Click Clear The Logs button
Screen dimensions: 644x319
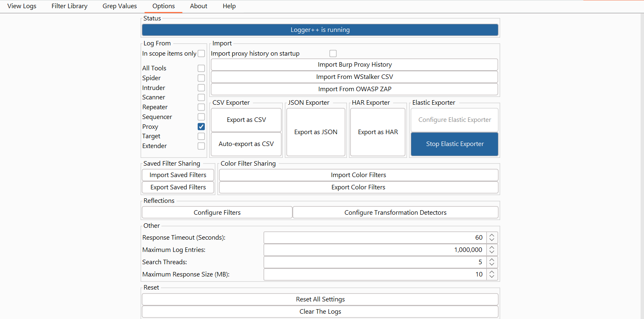pyautogui.click(x=320, y=312)
